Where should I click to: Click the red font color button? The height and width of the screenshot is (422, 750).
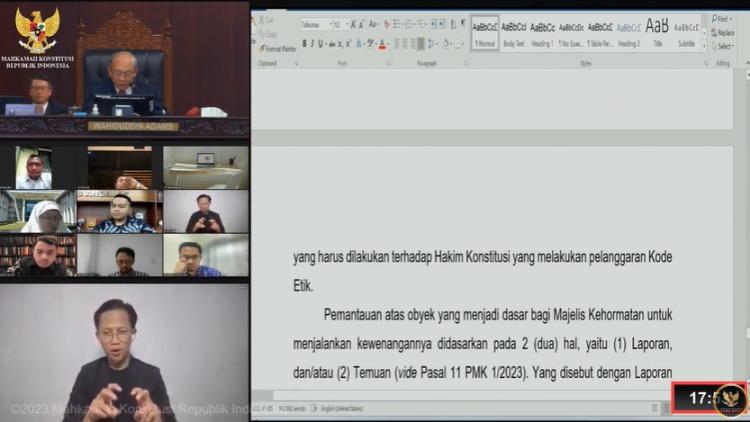[x=382, y=44]
